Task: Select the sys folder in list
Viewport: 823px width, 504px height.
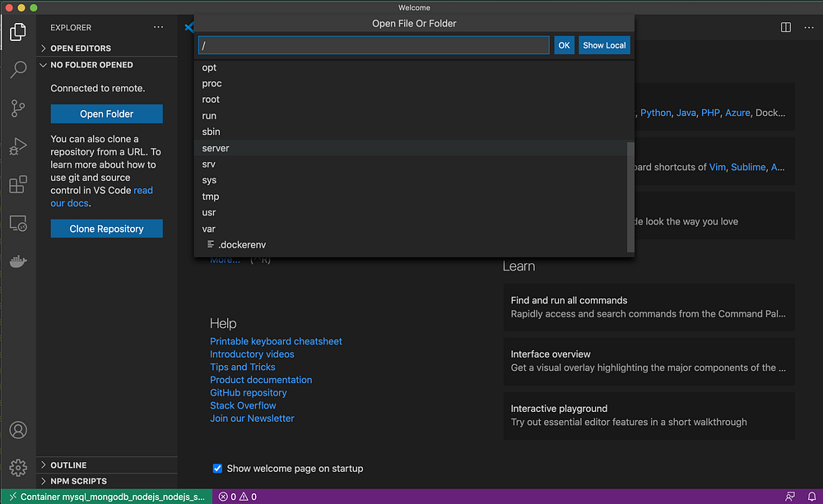Action: point(411,180)
